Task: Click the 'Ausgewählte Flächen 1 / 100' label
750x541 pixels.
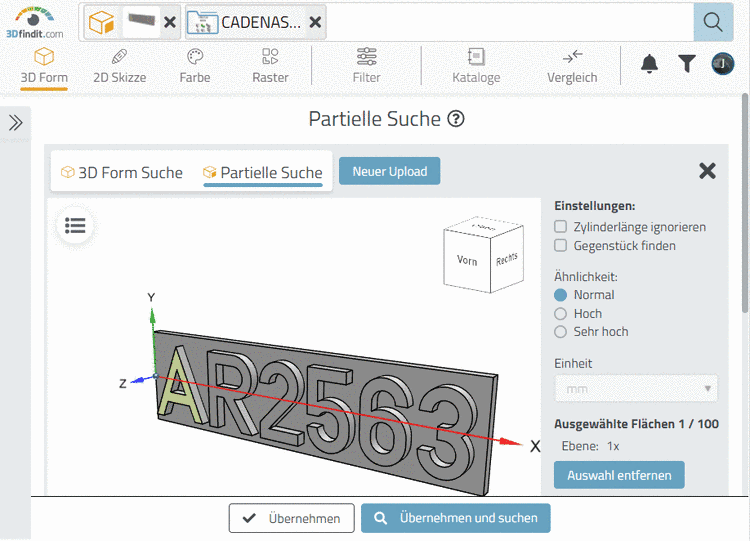Action: (x=636, y=424)
